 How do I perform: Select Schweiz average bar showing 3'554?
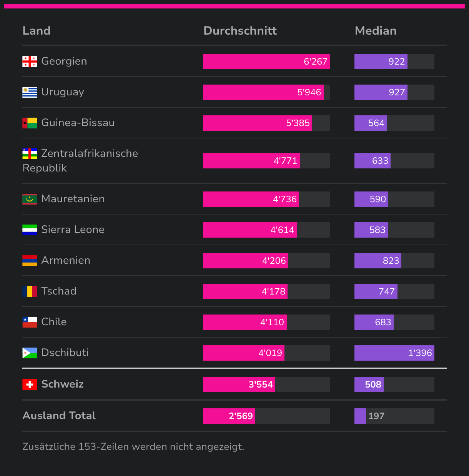pos(239,384)
